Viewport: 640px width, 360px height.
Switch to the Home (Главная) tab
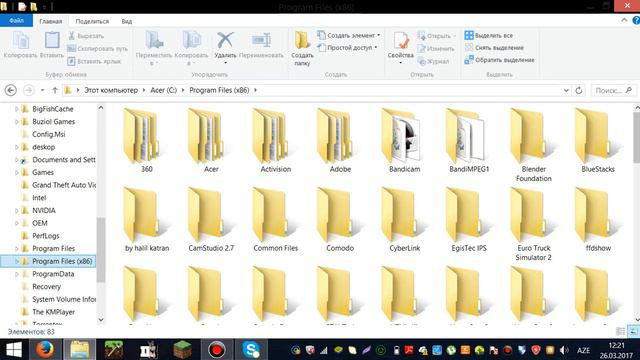point(51,21)
